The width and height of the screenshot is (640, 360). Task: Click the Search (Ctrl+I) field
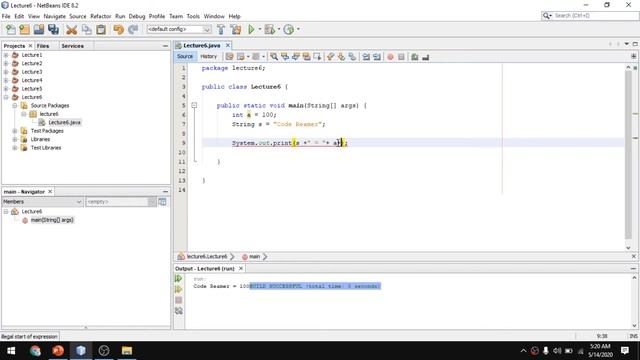point(590,16)
